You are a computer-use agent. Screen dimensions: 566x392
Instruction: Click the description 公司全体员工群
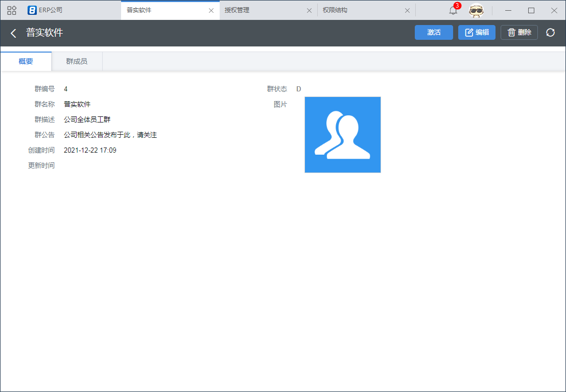(87, 119)
